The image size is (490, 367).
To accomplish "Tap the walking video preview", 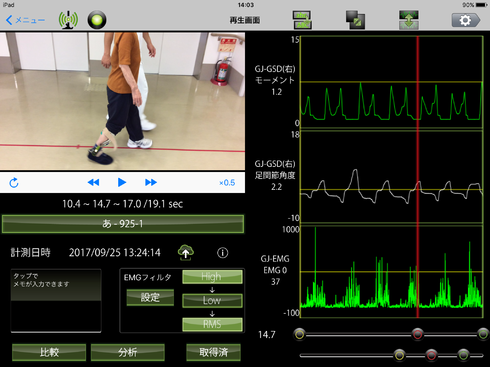I will click(122, 101).
